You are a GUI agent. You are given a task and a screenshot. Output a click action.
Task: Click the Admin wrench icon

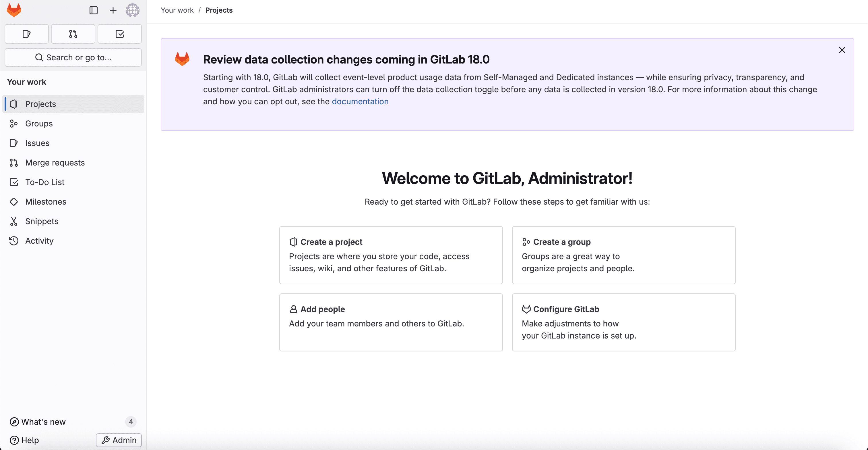(105, 440)
